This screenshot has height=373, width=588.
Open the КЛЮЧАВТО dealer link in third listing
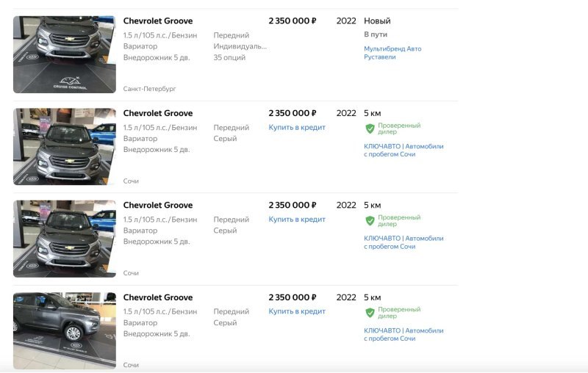(404, 242)
